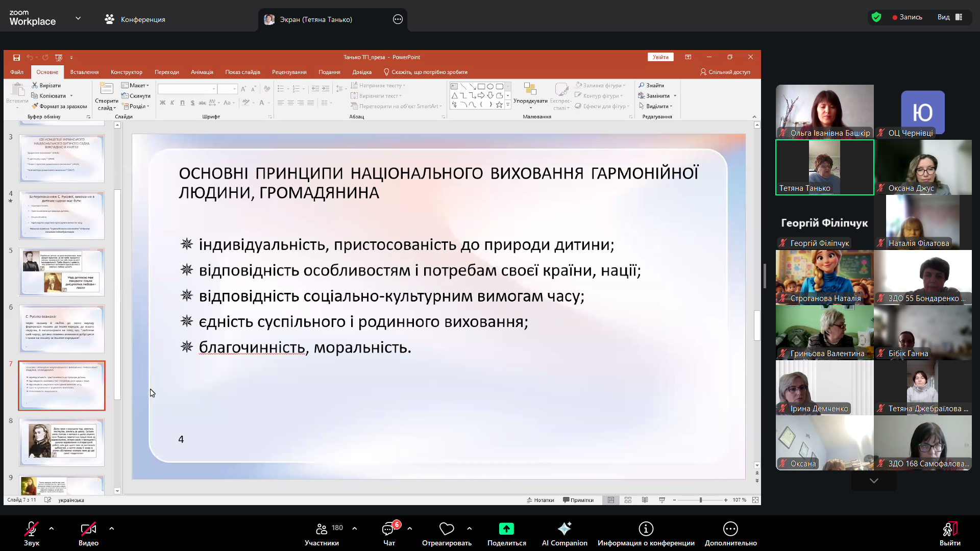Screen dimensions: 980x551
Task: Unmute the microphone with the Звук button
Action: [x=32, y=534]
